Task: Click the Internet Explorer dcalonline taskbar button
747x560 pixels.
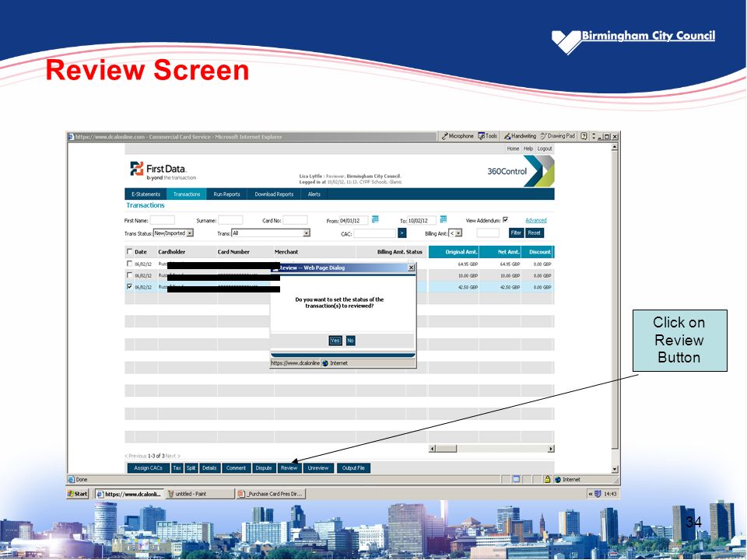Action: click(130, 494)
